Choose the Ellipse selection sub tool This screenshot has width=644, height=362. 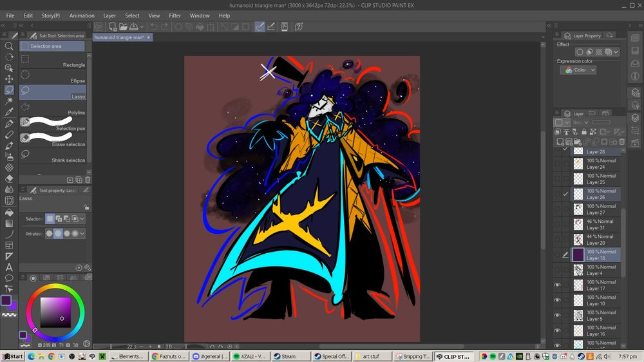click(x=53, y=77)
